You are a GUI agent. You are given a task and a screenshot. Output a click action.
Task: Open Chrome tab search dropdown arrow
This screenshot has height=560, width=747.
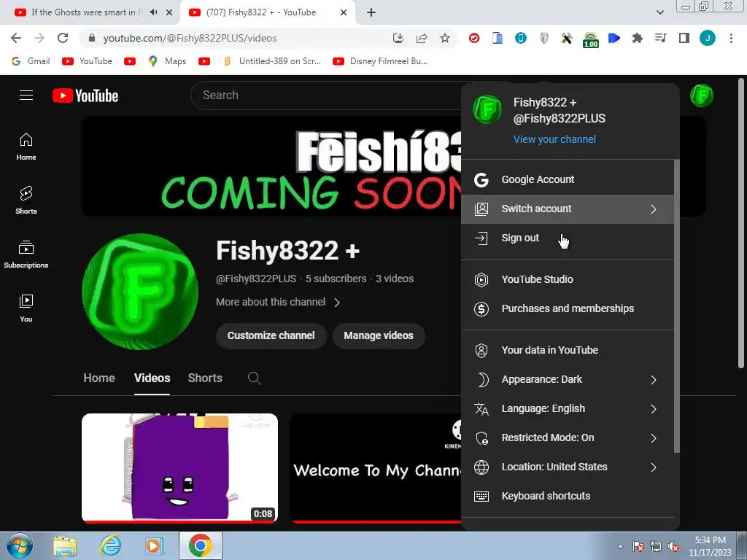(x=659, y=12)
